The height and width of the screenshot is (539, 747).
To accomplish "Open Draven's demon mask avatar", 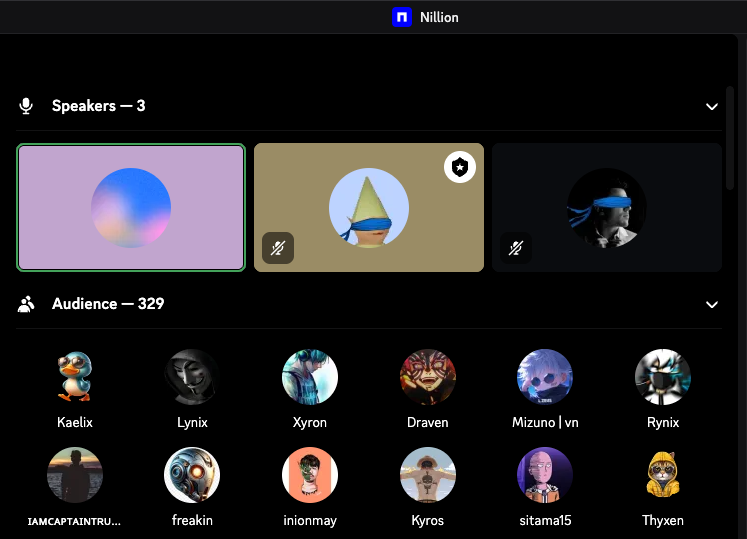I will point(427,377).
